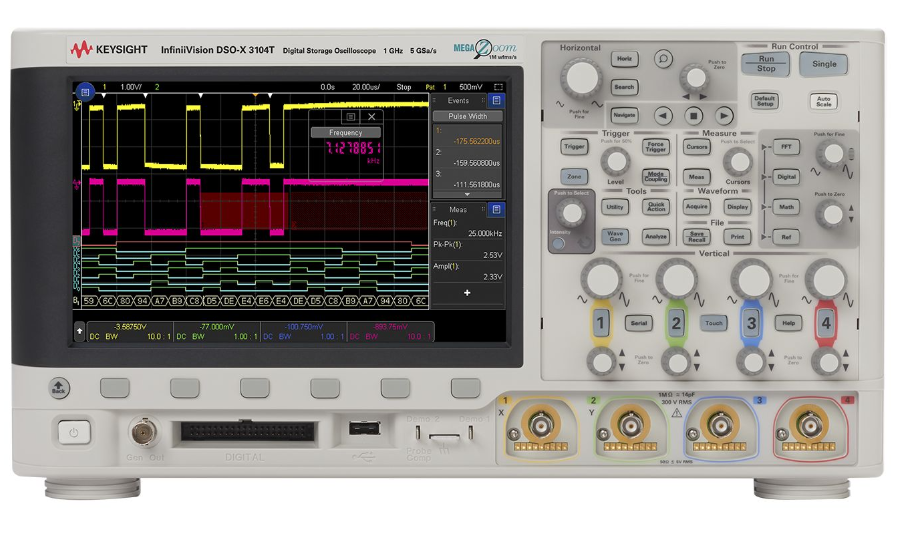Click the Measure Cursors knob
Screen dimensions: 915x541
[738, 162]
